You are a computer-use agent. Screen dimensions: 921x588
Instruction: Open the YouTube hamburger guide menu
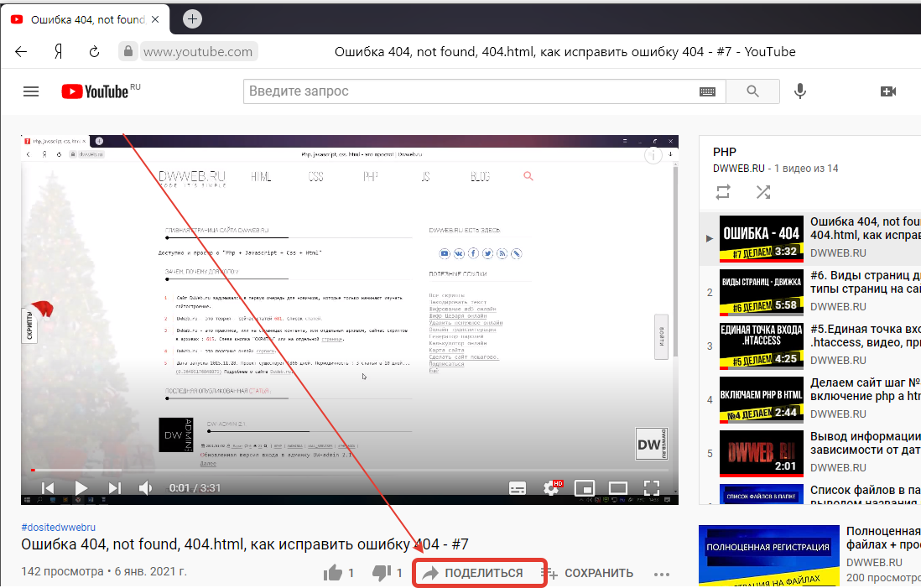pos(31,91)
